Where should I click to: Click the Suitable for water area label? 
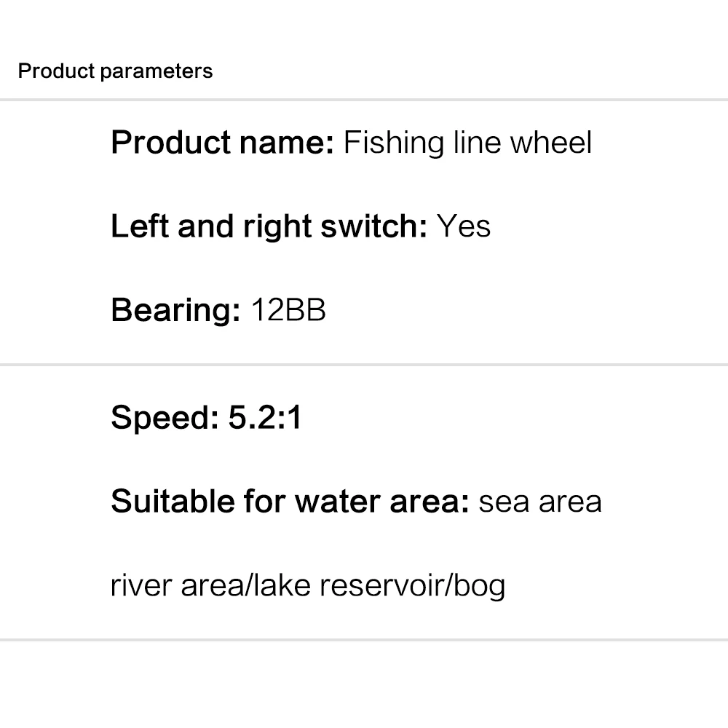(x=290, y=502)
